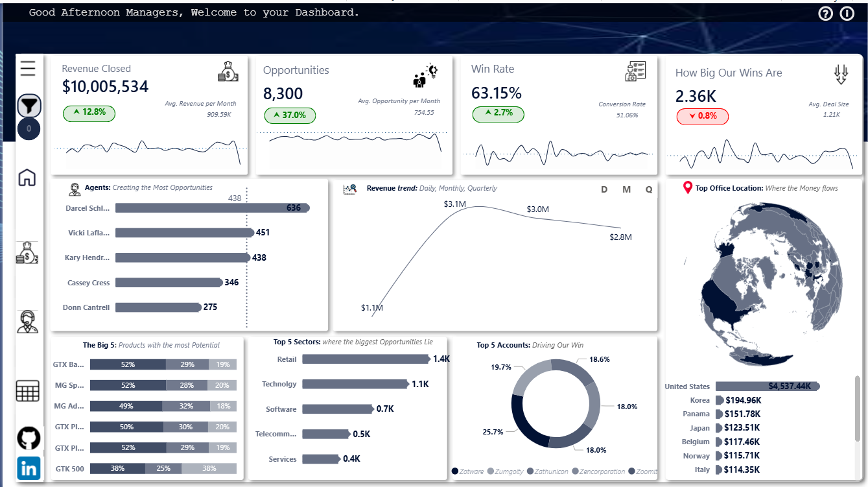This screenshot has height=487, width=868.
Task: Select Zumgoity in the accounts legend
Action: click(506, 471)
